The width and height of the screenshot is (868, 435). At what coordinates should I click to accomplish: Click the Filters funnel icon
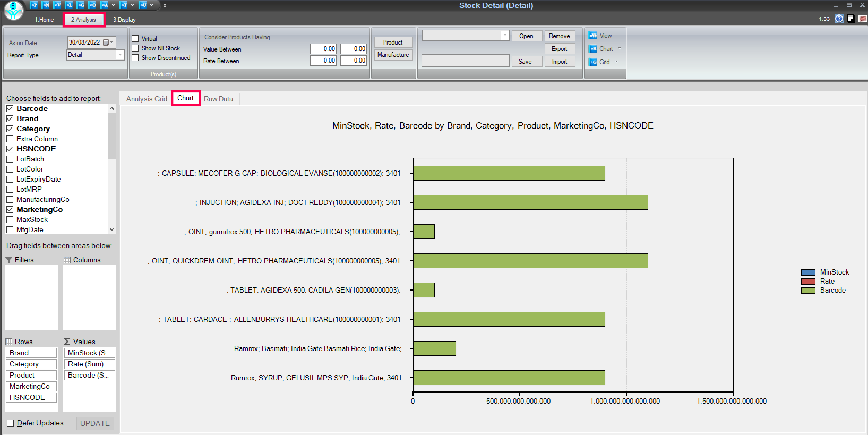(x=9, y=260)
